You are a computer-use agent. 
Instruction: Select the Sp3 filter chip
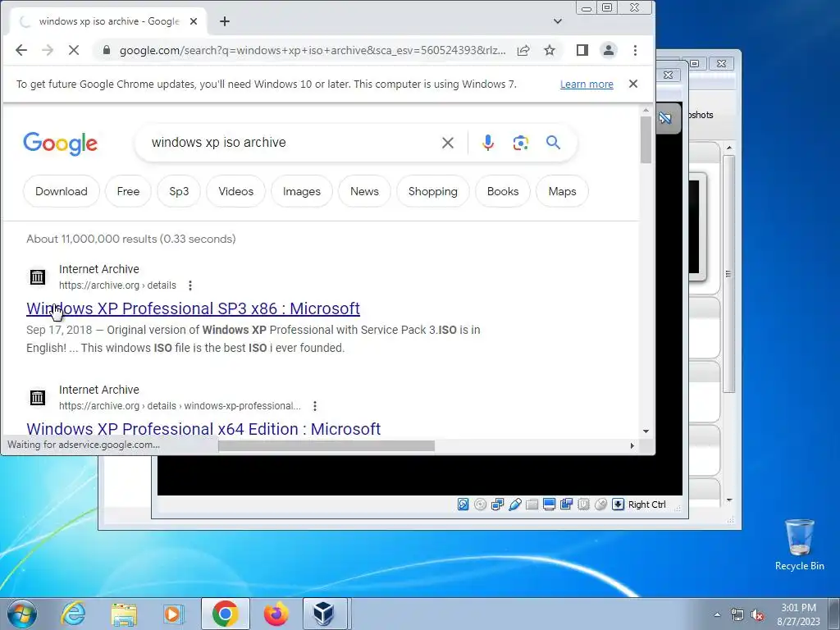tap(179, 191)
